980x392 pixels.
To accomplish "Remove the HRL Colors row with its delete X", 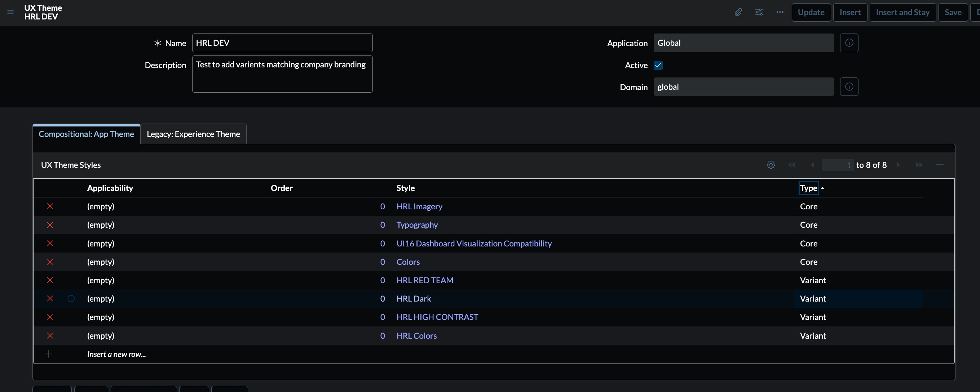I will pos(50,336).
